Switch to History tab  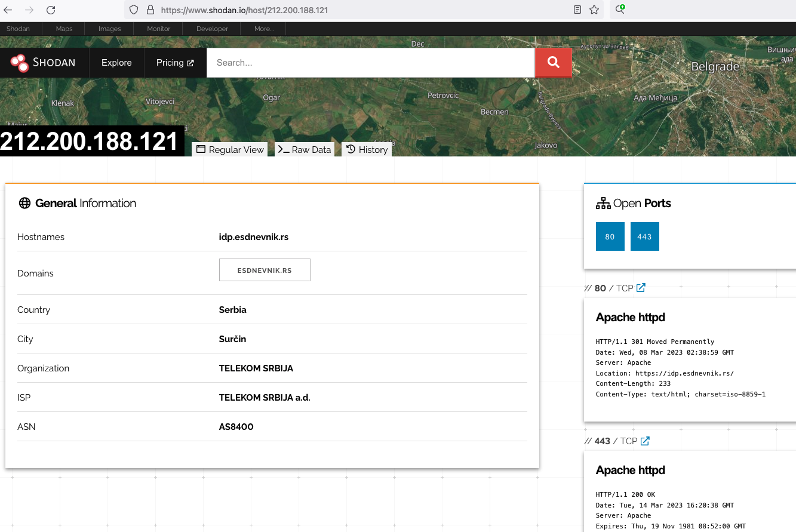pos(367,149)
